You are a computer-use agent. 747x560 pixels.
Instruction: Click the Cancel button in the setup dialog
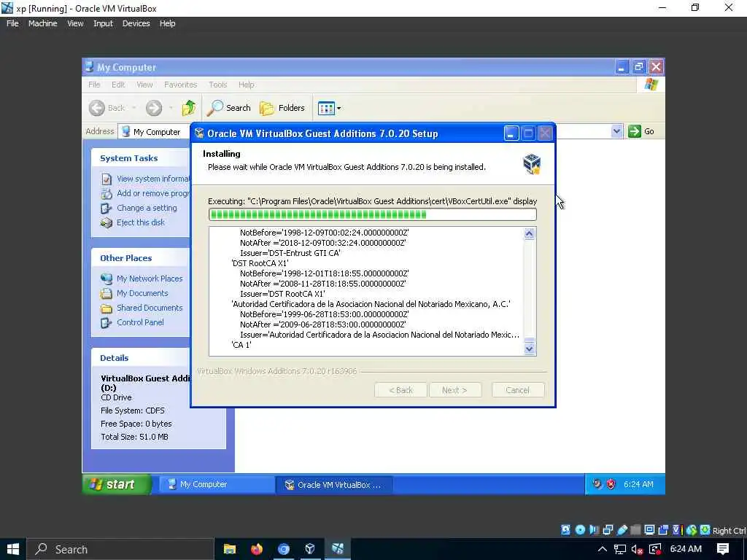(517, 390)
